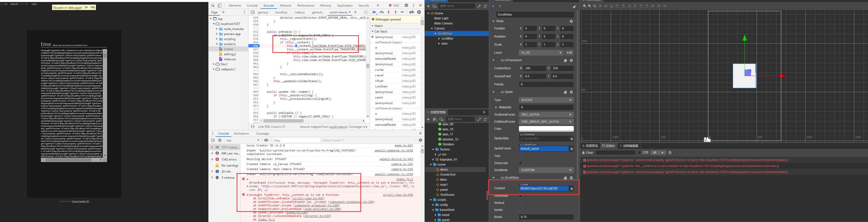The height and width of the screenshot is (222, 868).
Task: Open DevTools settings gear
Action: click(x=406, y=5)
